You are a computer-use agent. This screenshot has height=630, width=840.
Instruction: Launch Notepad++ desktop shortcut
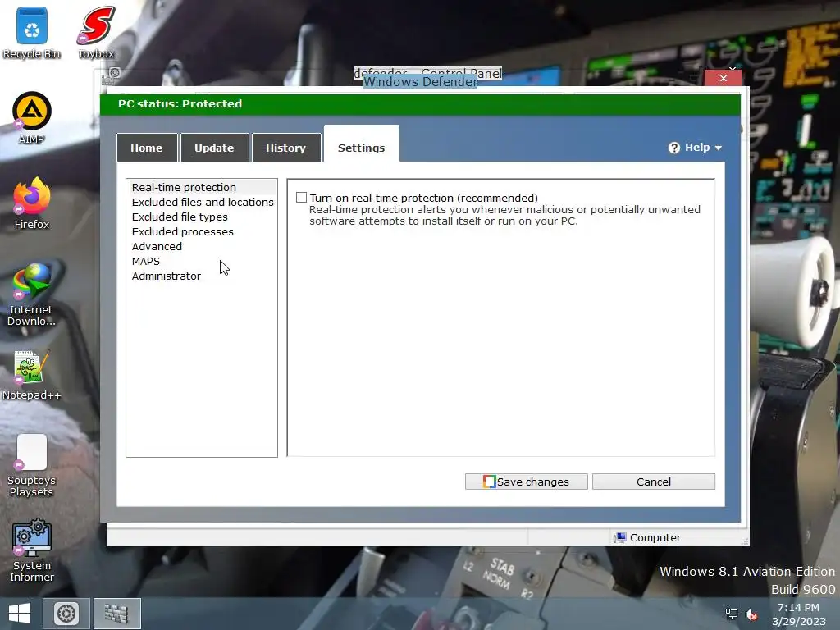[x=32, y=375]
